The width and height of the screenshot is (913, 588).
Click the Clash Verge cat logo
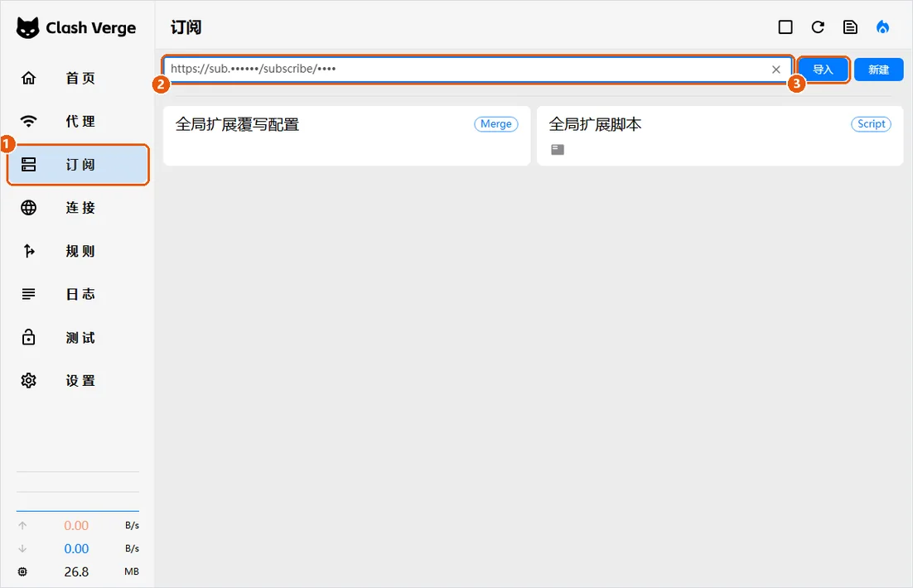click(27, 28)
